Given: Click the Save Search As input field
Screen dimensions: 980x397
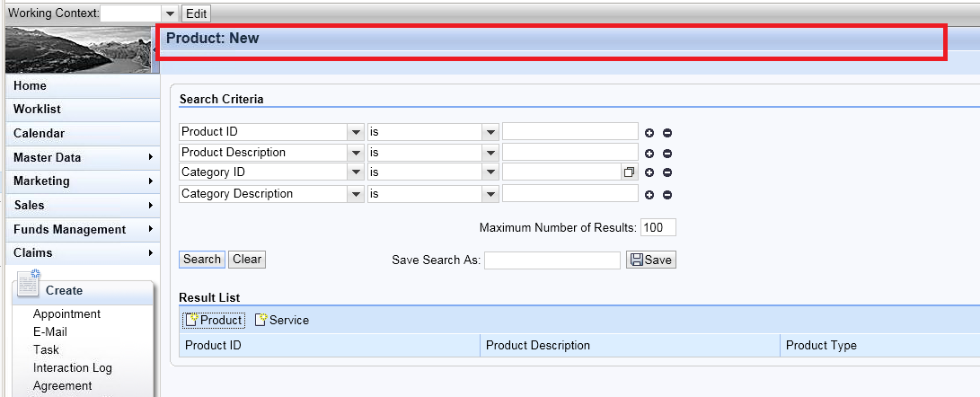Looking at the screenshot, I should [x=552, y=260].
